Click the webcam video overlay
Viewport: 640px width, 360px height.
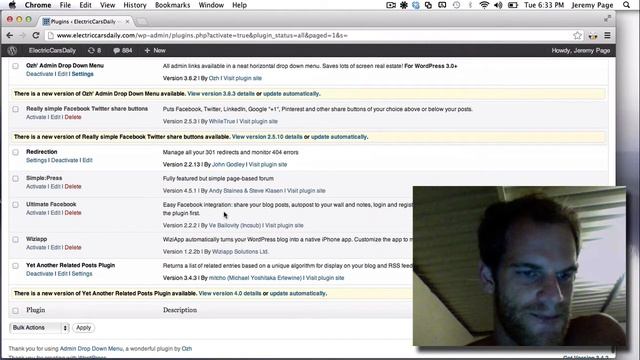(519, 266)
